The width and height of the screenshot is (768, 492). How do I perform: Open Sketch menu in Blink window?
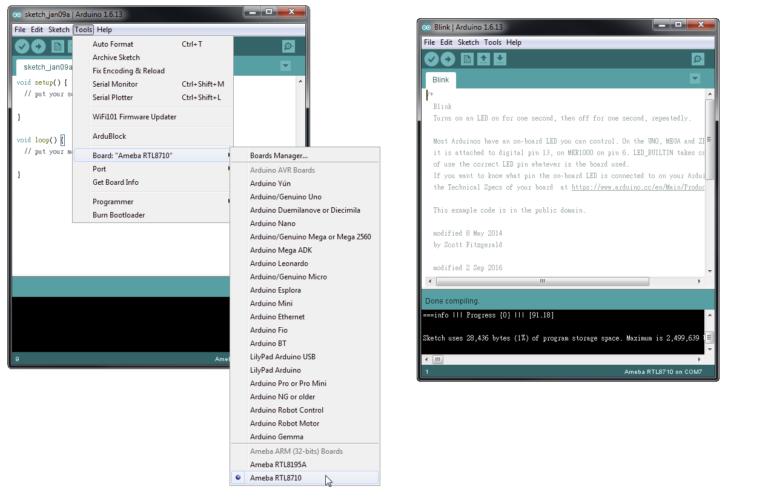click(468, 42)
